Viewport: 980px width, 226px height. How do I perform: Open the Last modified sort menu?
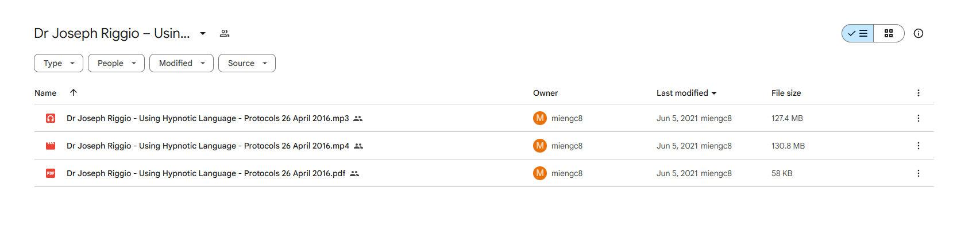click(x=687, y=93)
